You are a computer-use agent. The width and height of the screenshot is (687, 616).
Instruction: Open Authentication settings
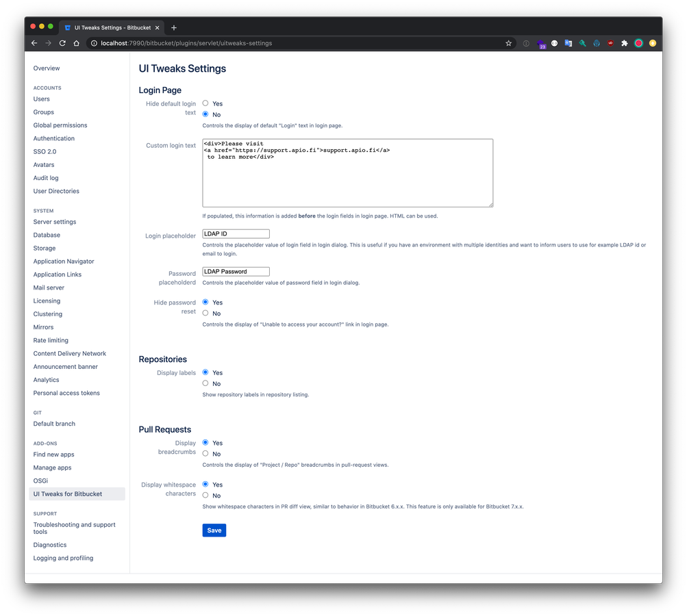point(54,138)
